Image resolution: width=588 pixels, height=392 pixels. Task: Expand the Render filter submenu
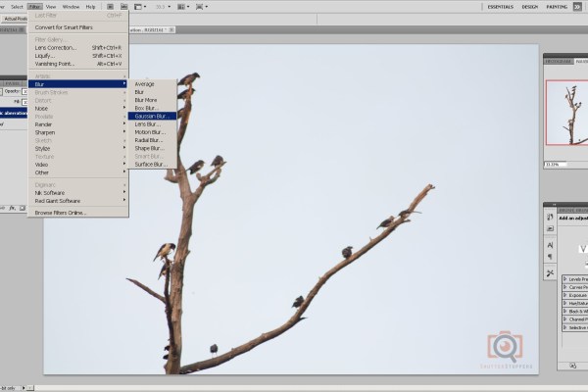pos(44,124)
